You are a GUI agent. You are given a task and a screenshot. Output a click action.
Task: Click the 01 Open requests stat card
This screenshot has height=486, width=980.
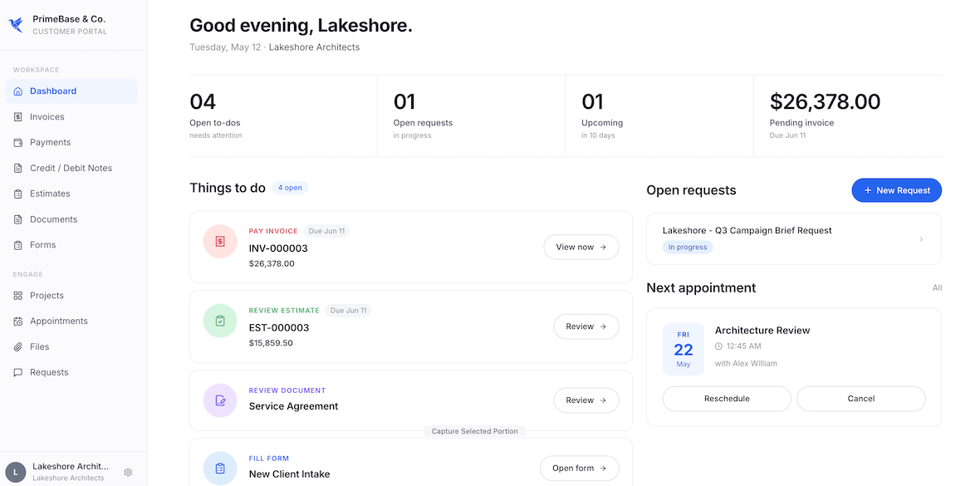click(471, 116)
